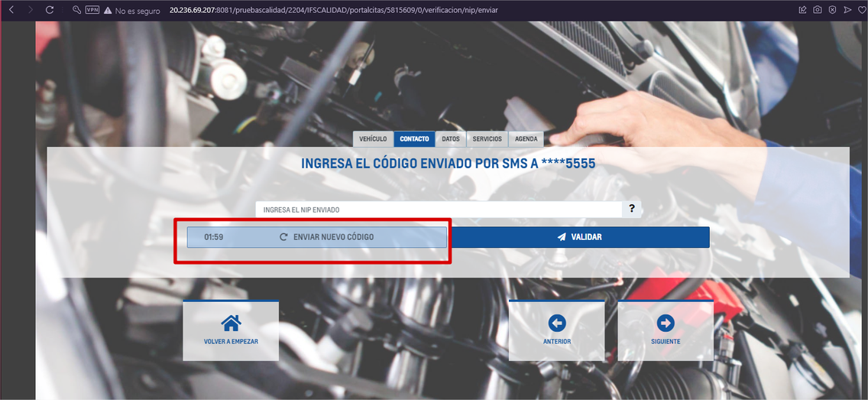Click the left arrow icon above ANTERIOR
Screen dimensions: 868x400
[557, 323]
